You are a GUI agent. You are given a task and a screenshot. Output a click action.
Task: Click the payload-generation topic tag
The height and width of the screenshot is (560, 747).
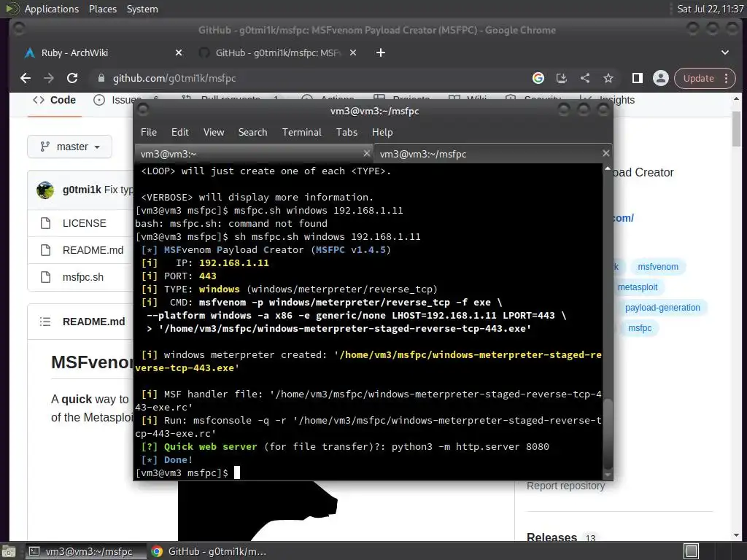[662, 308]
